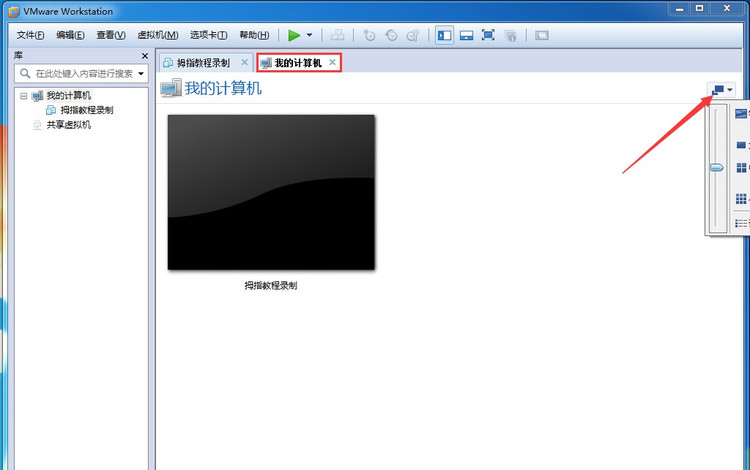Click the green power-on play button
Image resolution: width=750 pixels, height=470 pixels.
point(294,35)
